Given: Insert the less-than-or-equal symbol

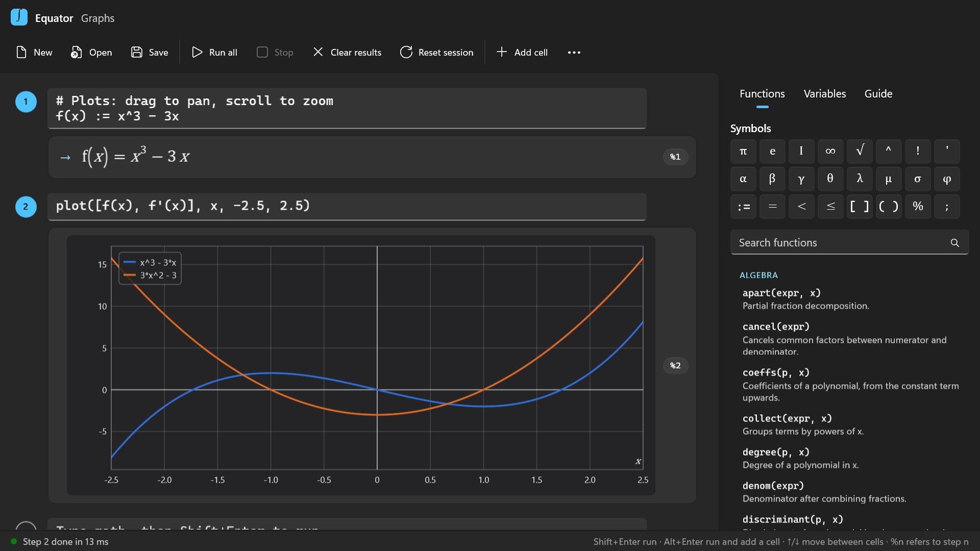Looking at the screenshot, I should tap(830, 206).
